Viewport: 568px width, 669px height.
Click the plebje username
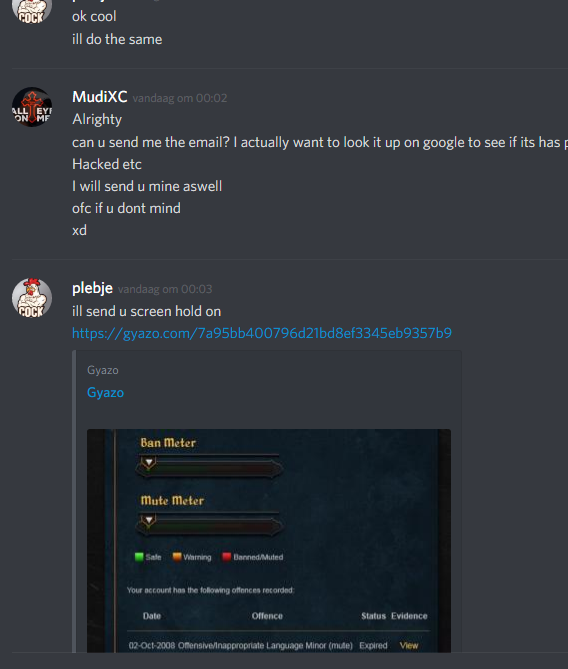tap(92, 288)
